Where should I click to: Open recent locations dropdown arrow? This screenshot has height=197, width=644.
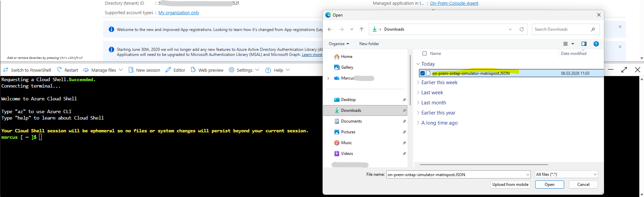(x=352, y=29)
